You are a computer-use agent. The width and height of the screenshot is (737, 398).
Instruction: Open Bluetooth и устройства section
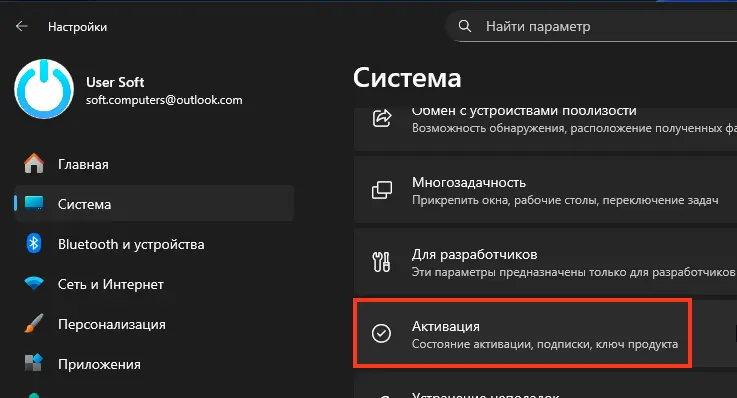[x=154, y=244]
